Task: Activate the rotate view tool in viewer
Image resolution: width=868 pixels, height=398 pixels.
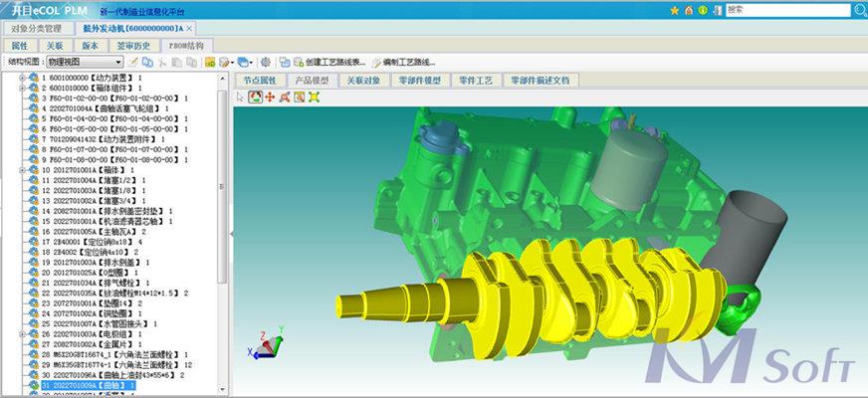Action: click(255, 98)
